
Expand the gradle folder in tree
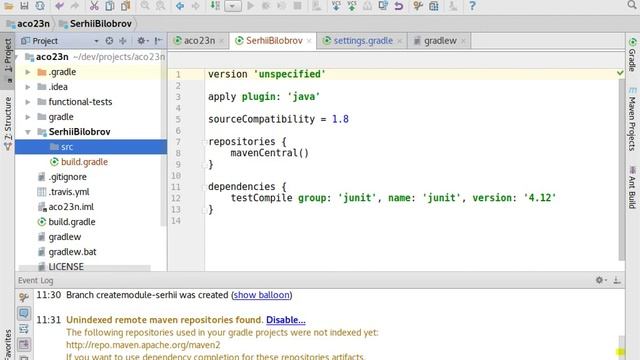[28, 117]
